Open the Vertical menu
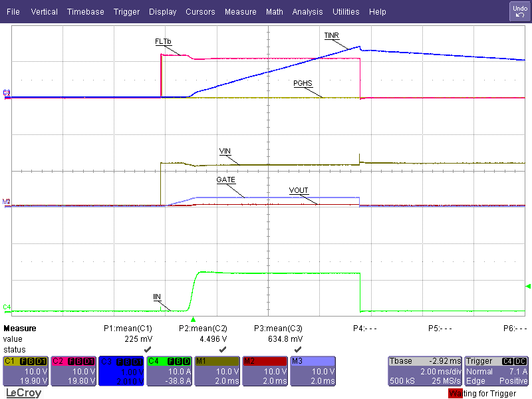The height and width of the screenshot is (399, 532). 44,12
